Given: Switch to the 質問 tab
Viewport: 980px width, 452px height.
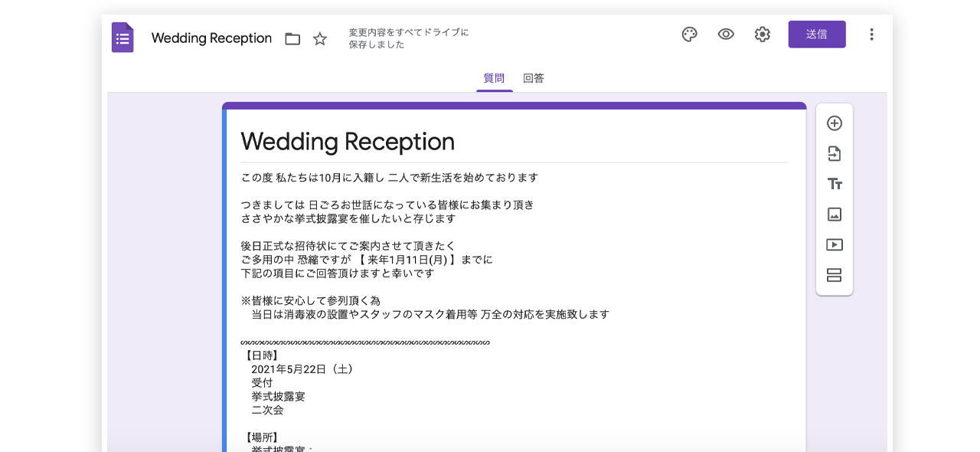Looking at the screenshot, I should point(494,78).
